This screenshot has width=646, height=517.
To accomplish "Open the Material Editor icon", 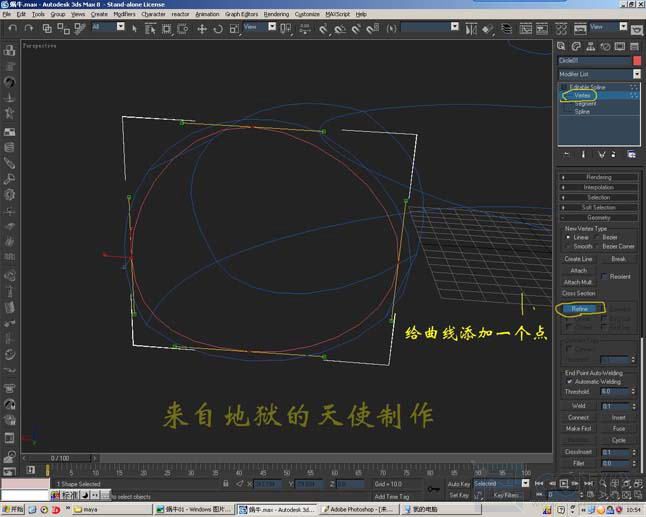I will (x=561, y=29).
